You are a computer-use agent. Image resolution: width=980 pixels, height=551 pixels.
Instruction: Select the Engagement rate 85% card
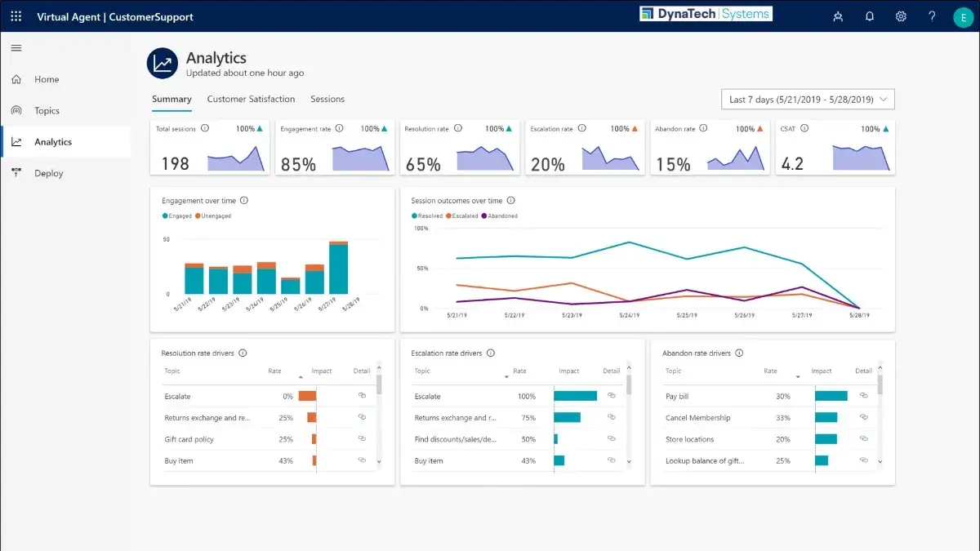(x=335, y=147)
